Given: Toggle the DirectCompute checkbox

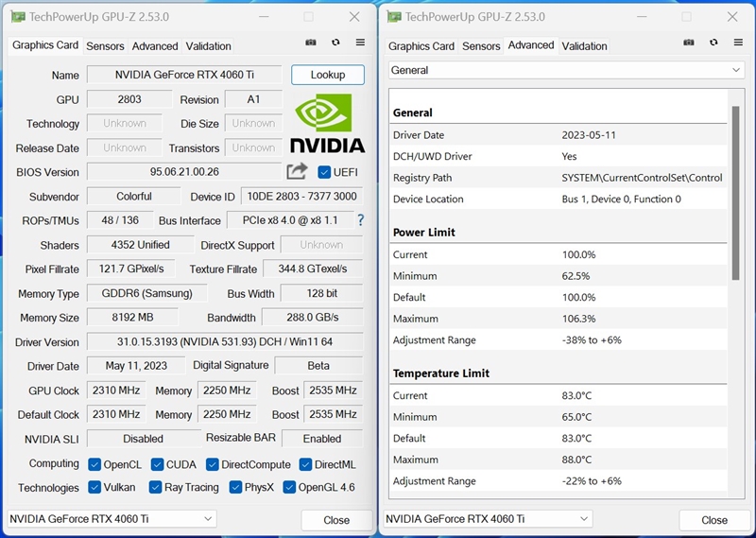Looking at the screenshot, I should point(212,464).
